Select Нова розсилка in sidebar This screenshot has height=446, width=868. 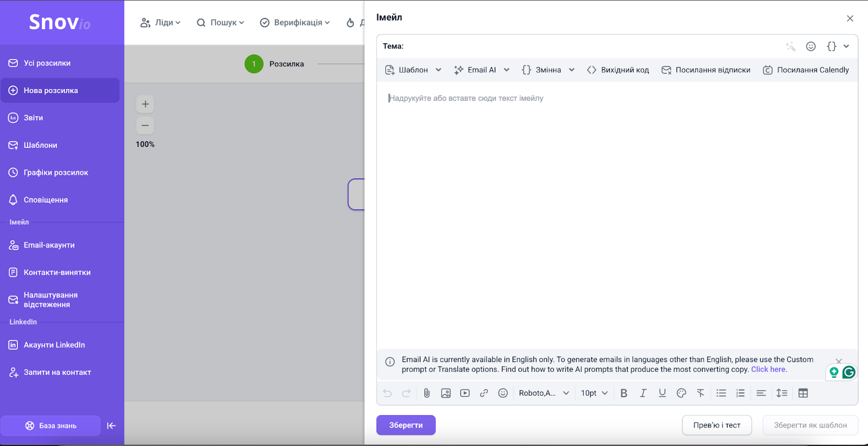(60, 91)
